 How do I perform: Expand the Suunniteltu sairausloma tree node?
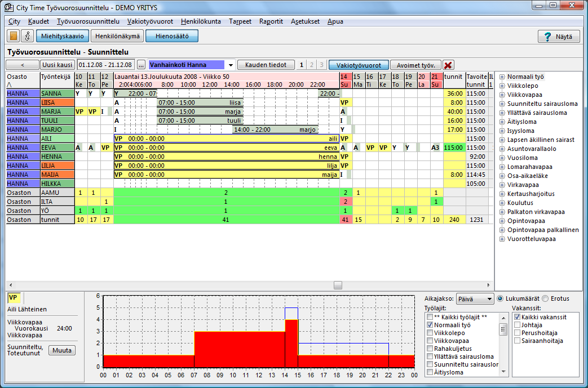pos(502,104)
